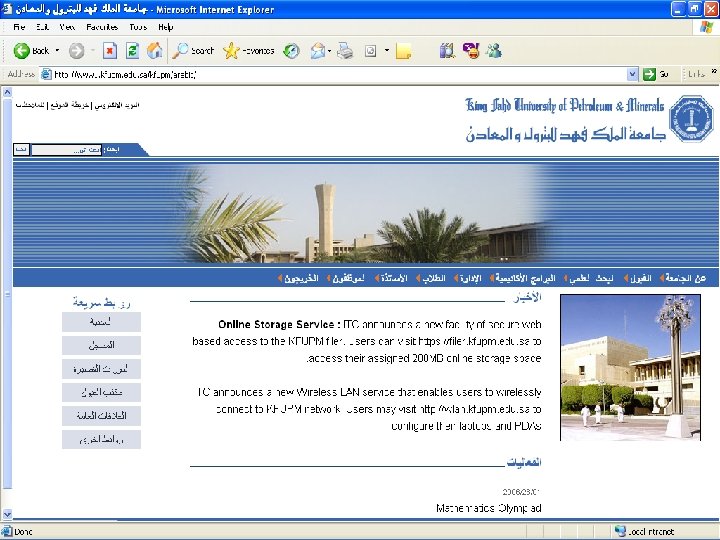Open the File menu

coord(19,27)
